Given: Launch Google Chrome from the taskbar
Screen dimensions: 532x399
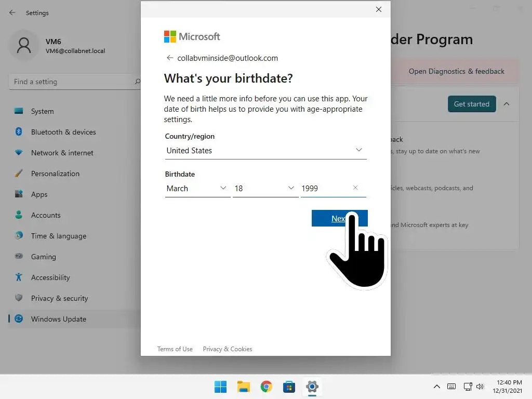Looking at the screenshot, I should point(267,387).
